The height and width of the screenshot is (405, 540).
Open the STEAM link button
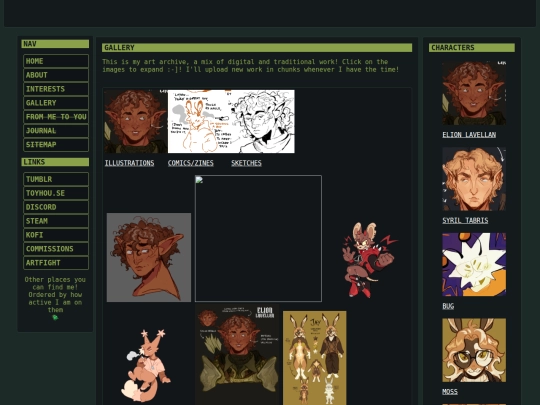coord(56,221)
